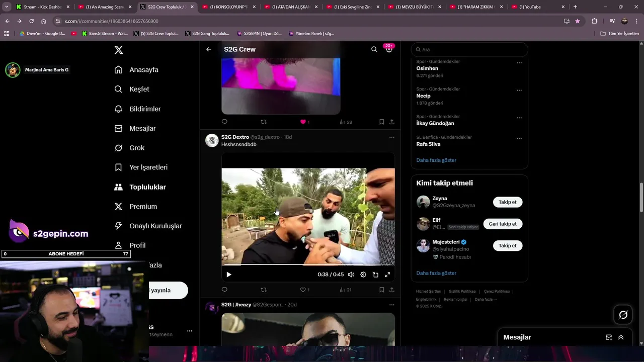Share the S2G Dextro post
This screenshot has width=644, height=362.
click(392, 290)
